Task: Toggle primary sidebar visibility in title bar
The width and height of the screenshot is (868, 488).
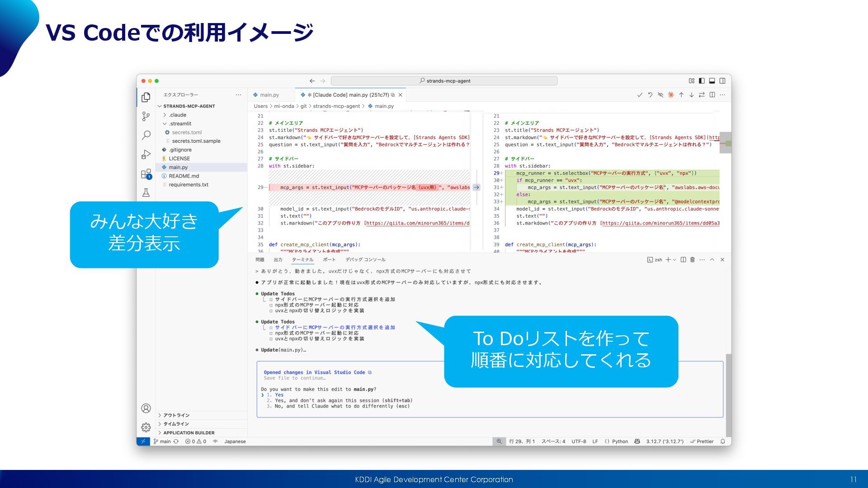Action: click(702, 81)
